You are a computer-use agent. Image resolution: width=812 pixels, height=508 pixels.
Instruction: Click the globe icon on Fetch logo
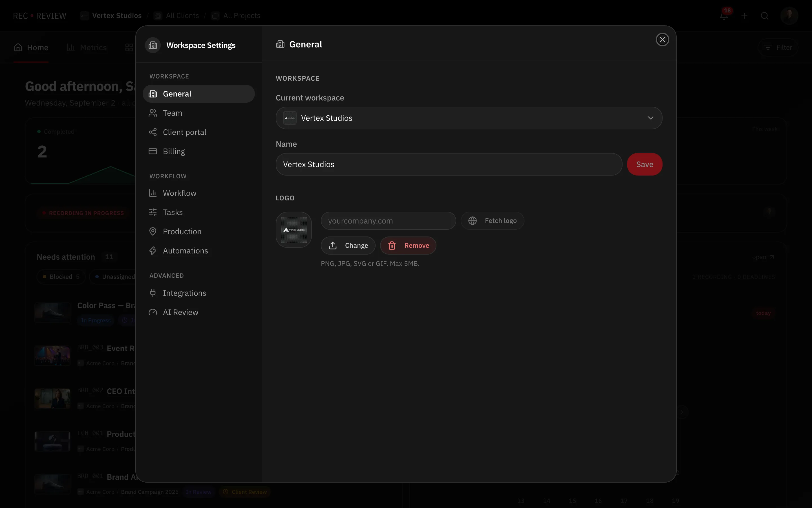pos(473,221)
